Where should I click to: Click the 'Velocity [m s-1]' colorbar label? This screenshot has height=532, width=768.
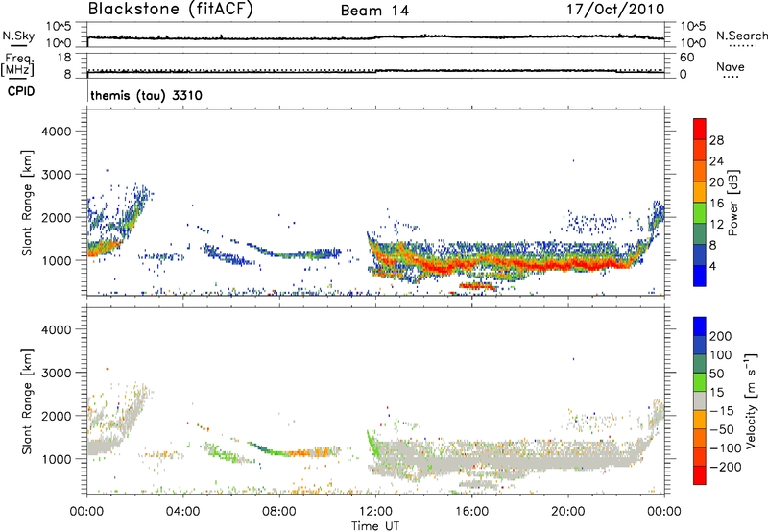(x=751, y=400)
